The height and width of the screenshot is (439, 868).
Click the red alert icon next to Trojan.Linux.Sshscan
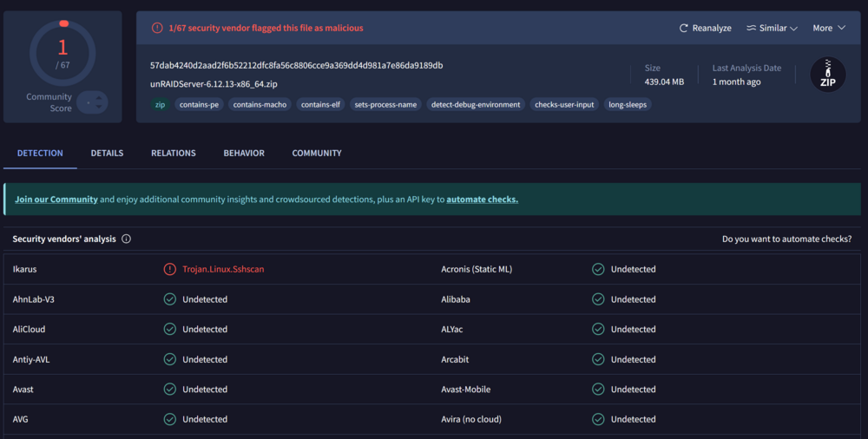tap(169, 269)
